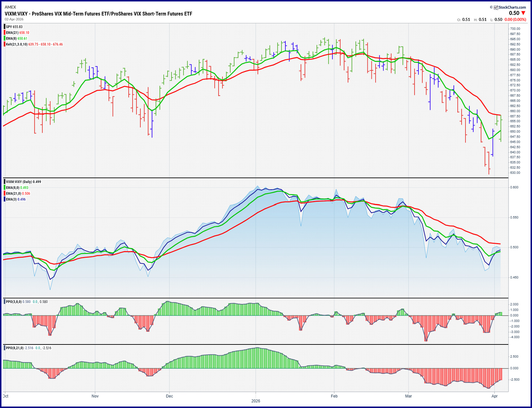Click the blue EMA(3) 0.496 legend swatch

4,199
